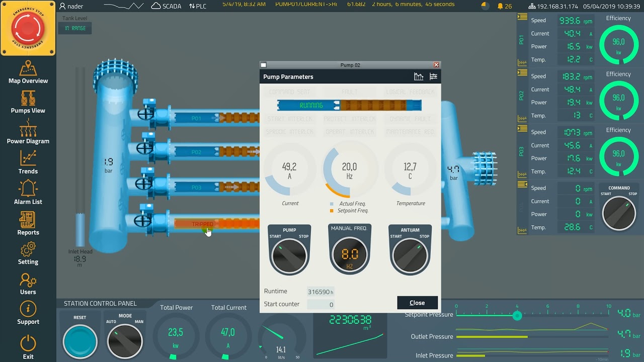
Task: Open alarm bell showing 26 alerts
Action: point(505,6)
